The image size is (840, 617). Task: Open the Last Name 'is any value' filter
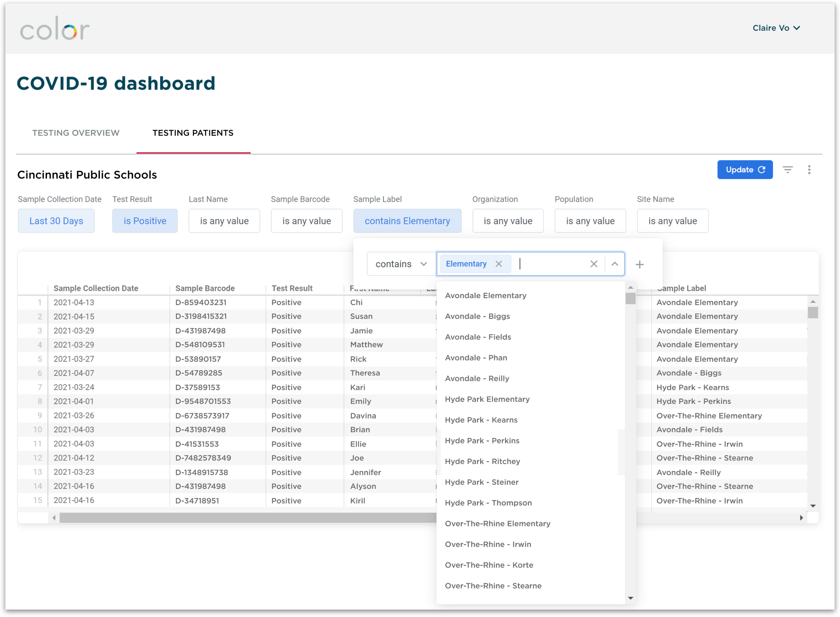[x=224, y=221]
